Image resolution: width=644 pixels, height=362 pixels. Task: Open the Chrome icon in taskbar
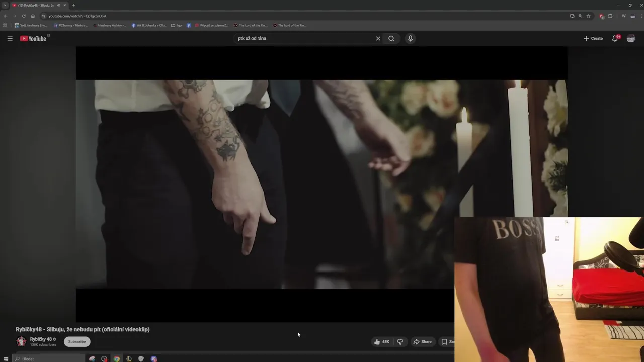(117, 359)
